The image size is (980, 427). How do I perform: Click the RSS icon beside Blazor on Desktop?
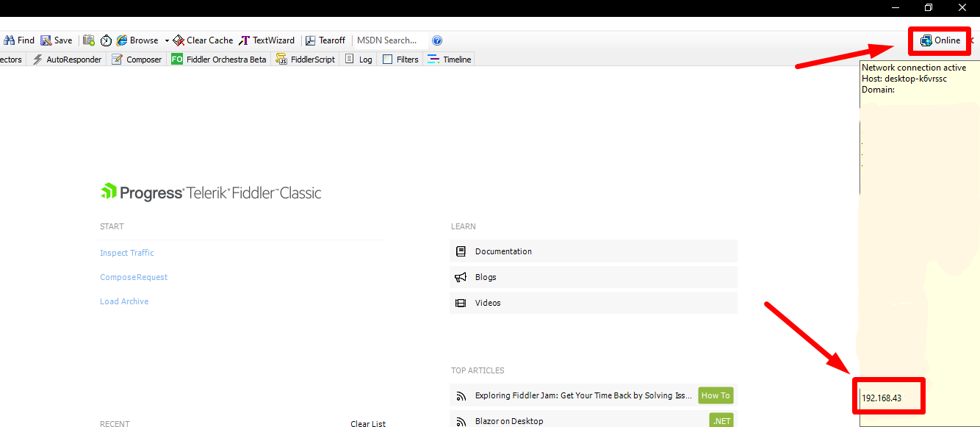point(461,422)
